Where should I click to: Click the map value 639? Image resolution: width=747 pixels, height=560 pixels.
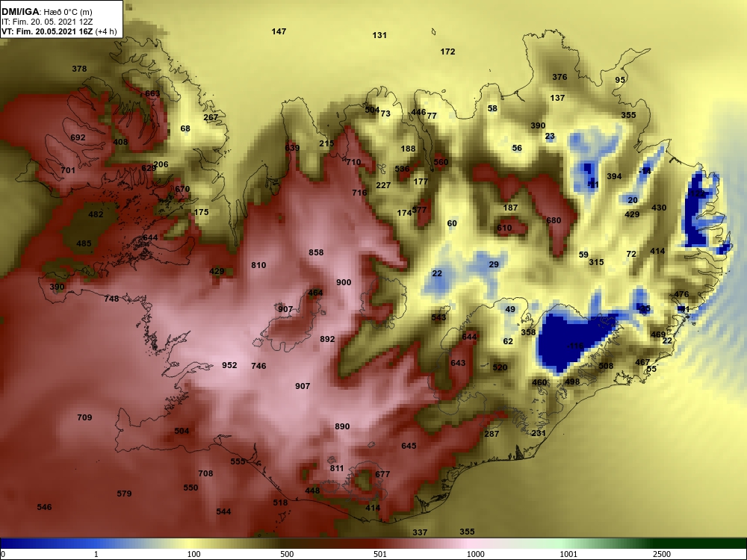click(x=291, y=148)
